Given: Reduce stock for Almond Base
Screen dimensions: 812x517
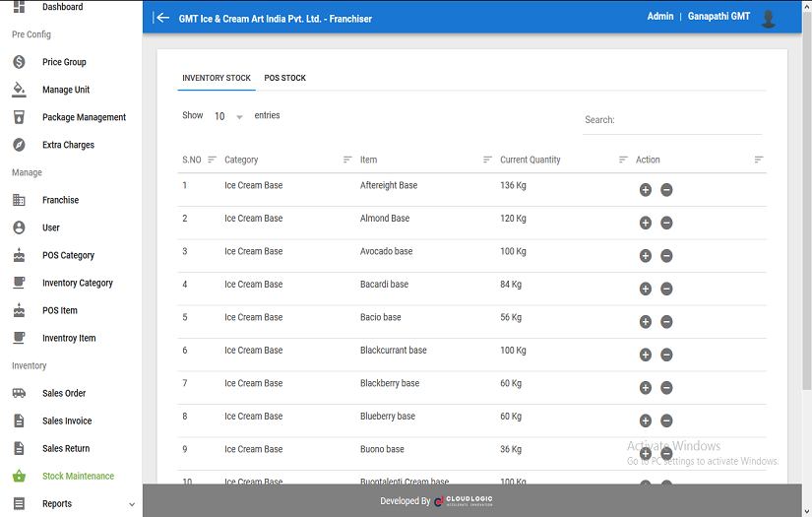Looking at the screenshot, I should pos(666,224).
